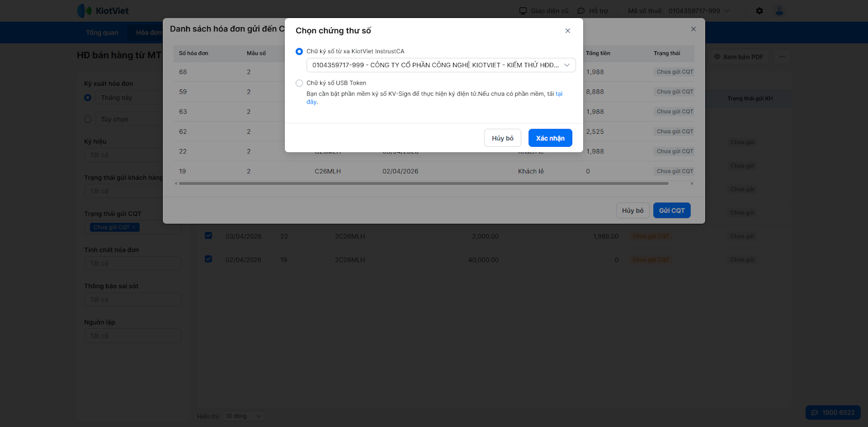Open the more options ellipsis button
Image resolution: width=868 pixels, height=427 pixels.
tap(782, 56)
